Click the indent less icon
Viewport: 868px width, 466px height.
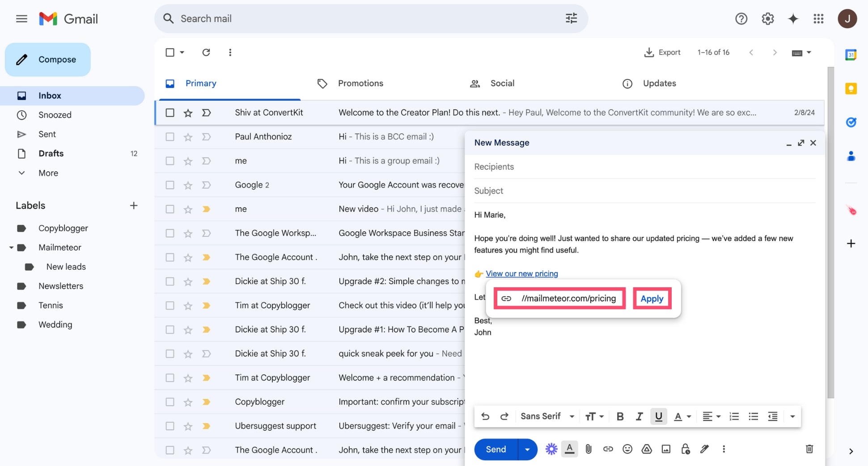point(773,416)
